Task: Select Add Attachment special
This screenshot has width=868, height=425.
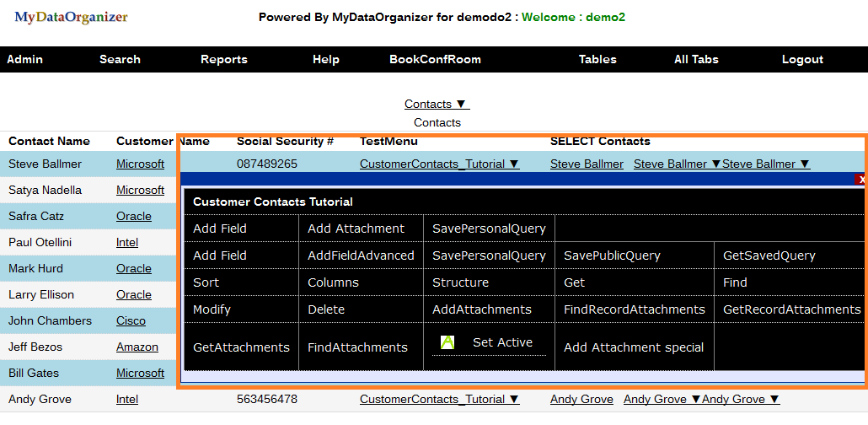Action: tap(634, 347)
